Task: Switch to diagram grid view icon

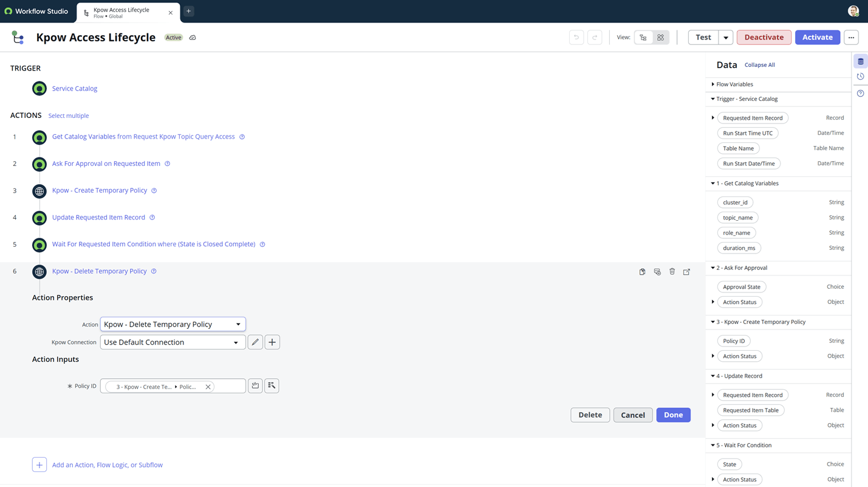Action: (x=661, y=38)
